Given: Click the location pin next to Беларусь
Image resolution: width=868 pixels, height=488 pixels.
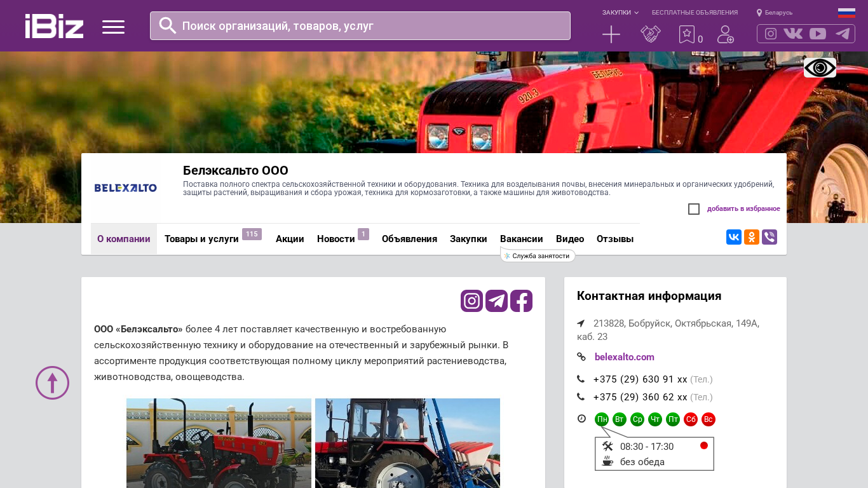Looking at the screenshot, I should coord(759,13).
